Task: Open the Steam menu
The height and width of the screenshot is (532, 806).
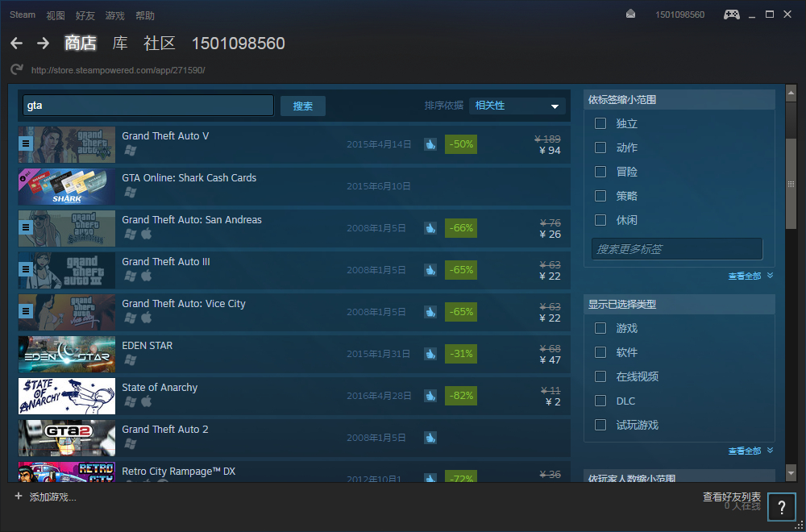Action: click(x=23, y=15)
